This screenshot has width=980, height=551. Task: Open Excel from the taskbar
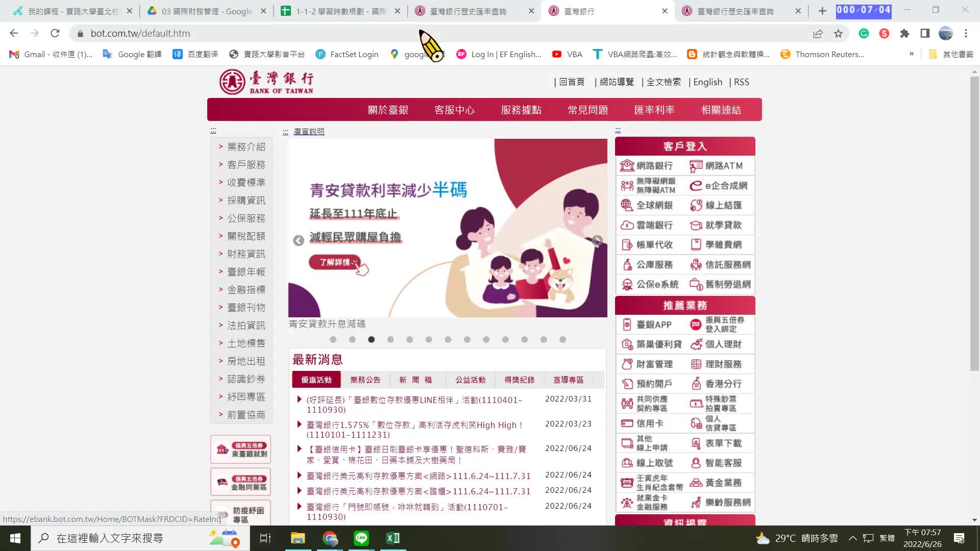coord(393,538)
